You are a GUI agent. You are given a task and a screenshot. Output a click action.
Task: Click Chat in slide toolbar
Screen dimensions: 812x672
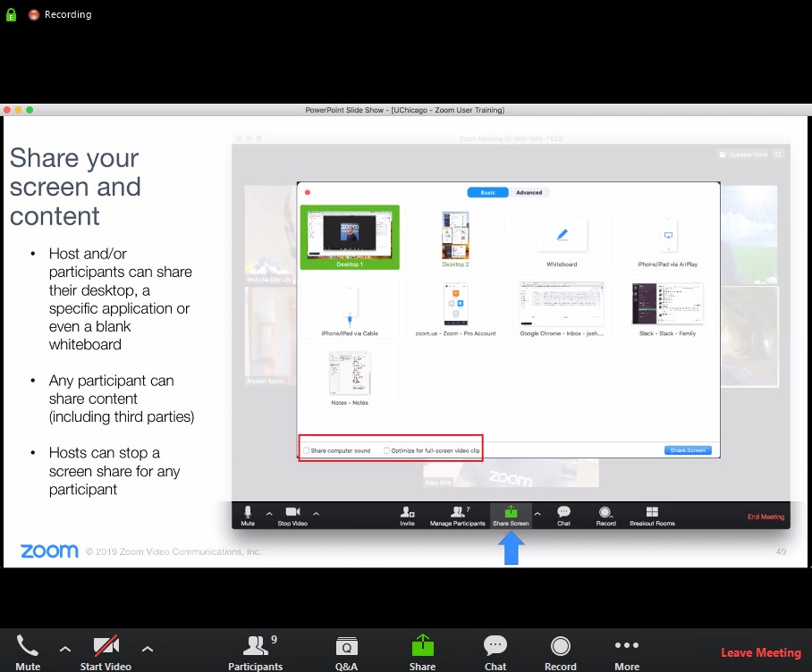tap(563, 516)
